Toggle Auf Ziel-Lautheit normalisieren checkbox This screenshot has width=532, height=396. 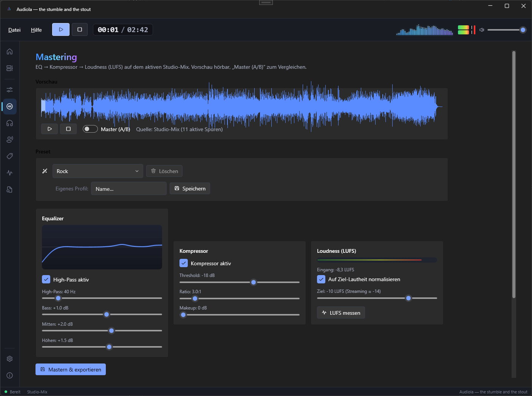pyautogui.click(x=321, y=279)
